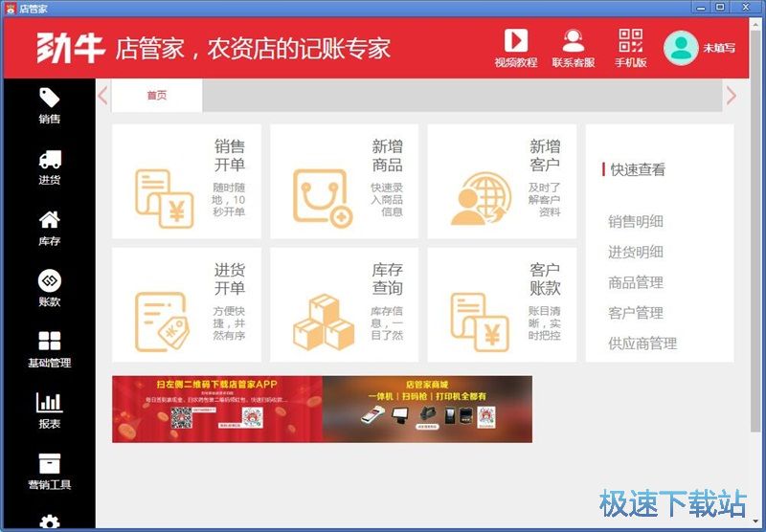Open the 进货明细 quick link
Viewport: 766px width, 532px height.
tap(636, 252)
